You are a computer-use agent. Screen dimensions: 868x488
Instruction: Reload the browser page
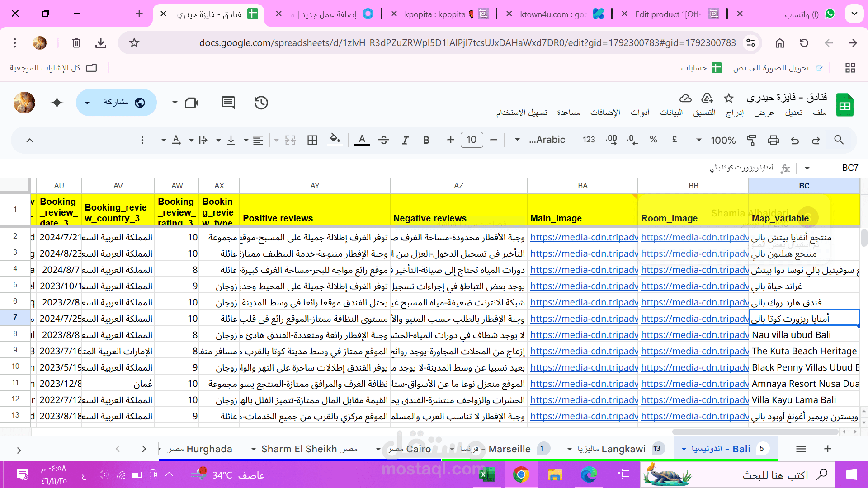coord(804,43)
